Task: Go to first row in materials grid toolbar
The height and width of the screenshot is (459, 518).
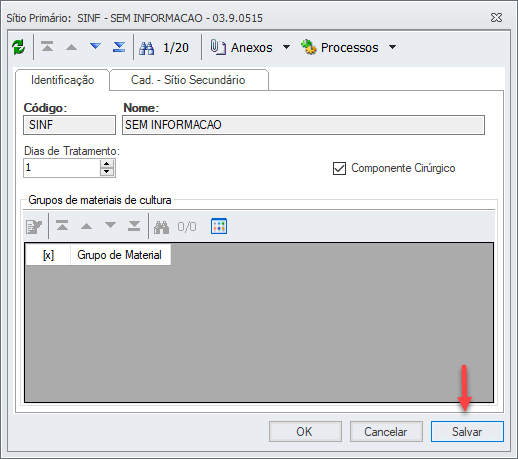Action: (x=62, y=226)
